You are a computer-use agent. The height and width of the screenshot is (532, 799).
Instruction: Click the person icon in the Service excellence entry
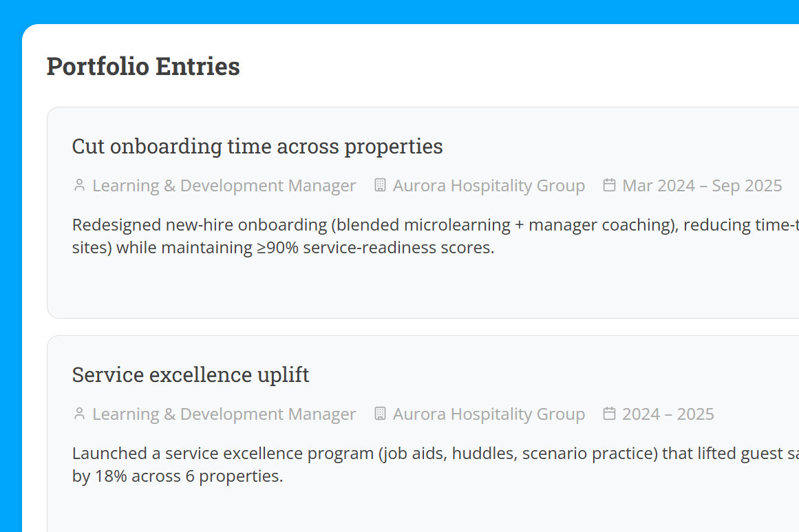point(79,414)
